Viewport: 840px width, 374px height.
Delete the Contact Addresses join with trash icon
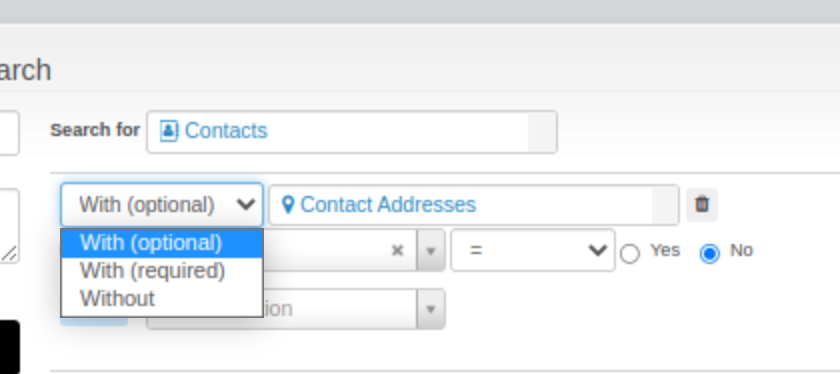coord(702,205)
